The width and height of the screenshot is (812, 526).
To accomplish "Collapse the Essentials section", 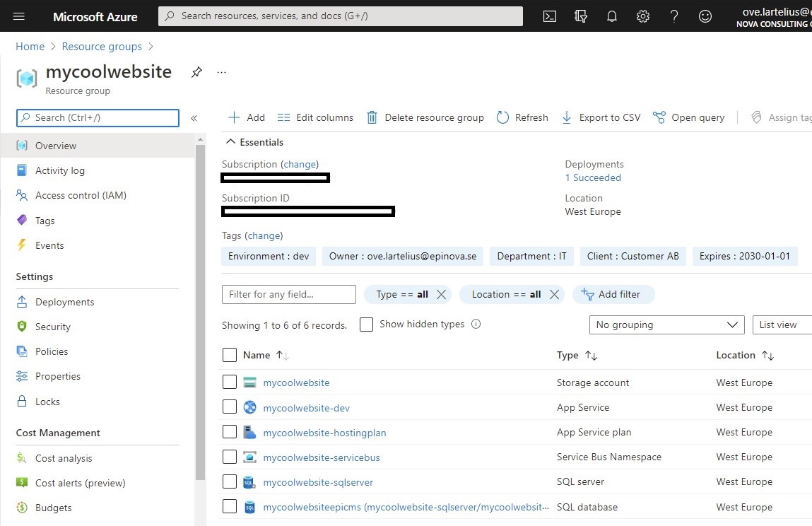I will click(230, 141).
